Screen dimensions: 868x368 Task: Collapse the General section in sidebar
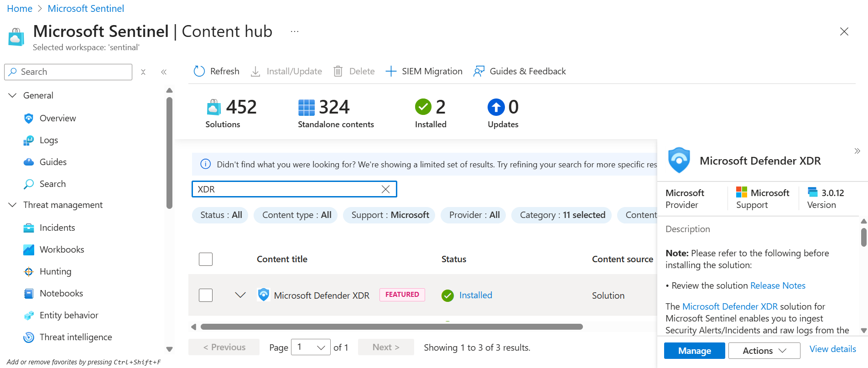[13, 95]
